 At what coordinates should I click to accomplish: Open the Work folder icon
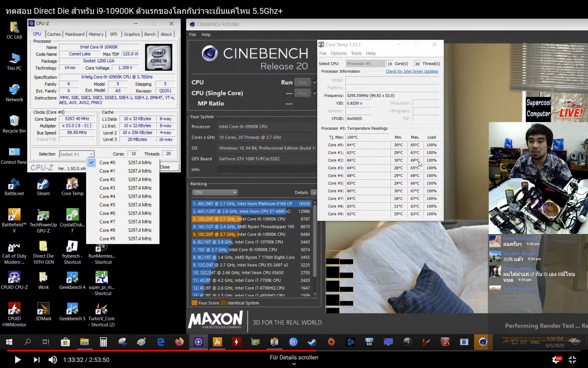pyautogui.click(x=43, y=281)
